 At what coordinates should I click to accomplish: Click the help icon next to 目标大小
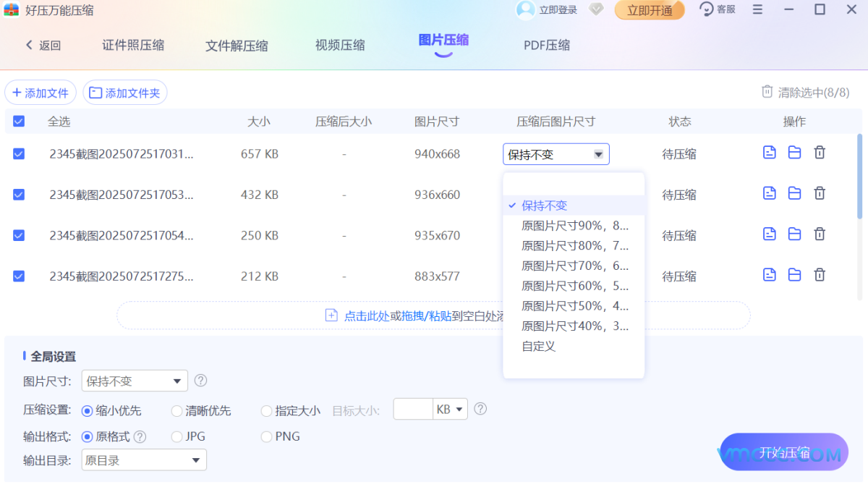480,409
